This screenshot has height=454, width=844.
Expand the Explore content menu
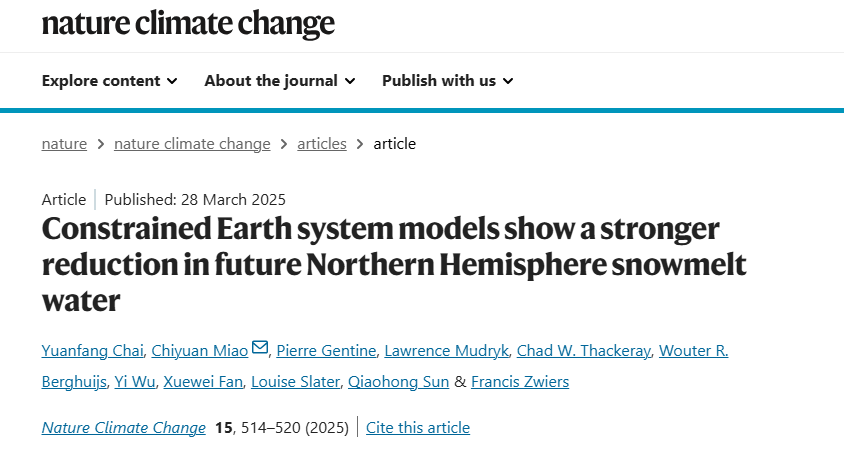coord(110,81)
